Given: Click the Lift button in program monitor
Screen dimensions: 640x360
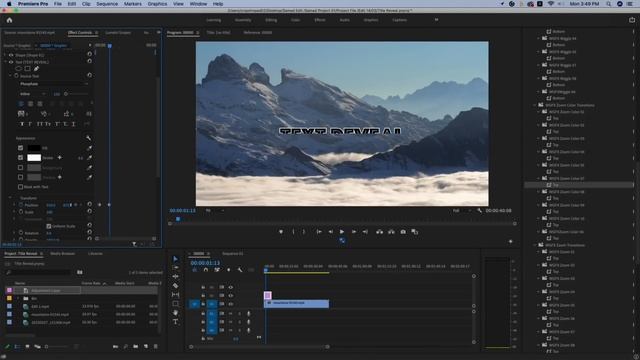Looking at the screenshot, I should 380,232.
